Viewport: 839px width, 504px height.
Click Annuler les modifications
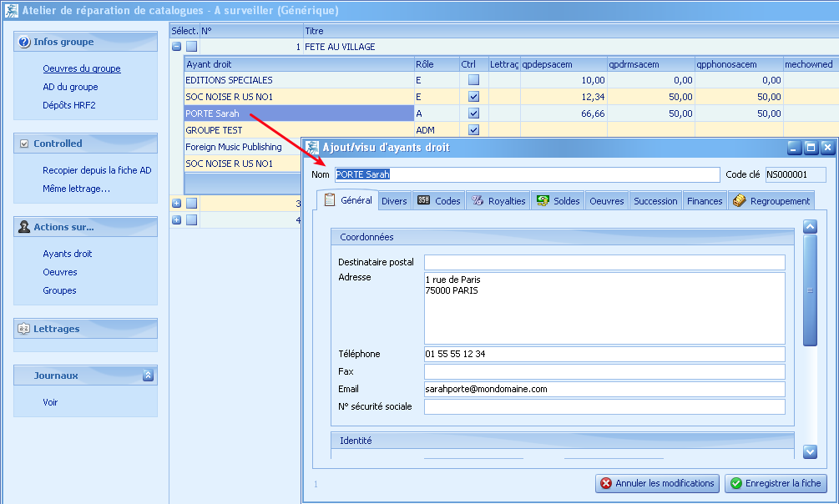point(658,483)
